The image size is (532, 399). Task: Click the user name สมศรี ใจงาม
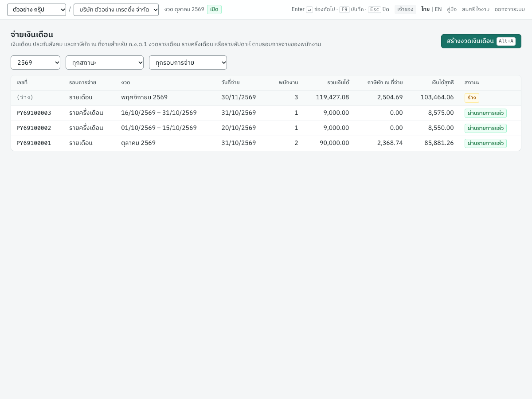click(x=476, y=9)
